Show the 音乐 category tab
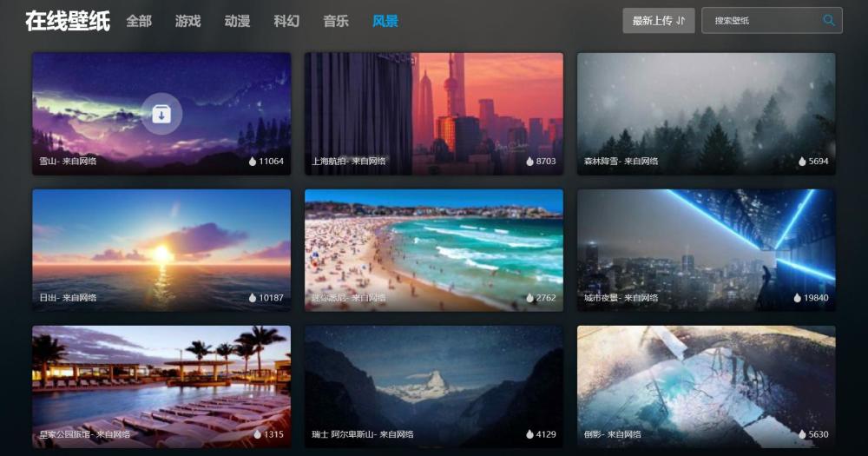The height and width of the screenshot is (456, 868). click(x=335, y=21)
